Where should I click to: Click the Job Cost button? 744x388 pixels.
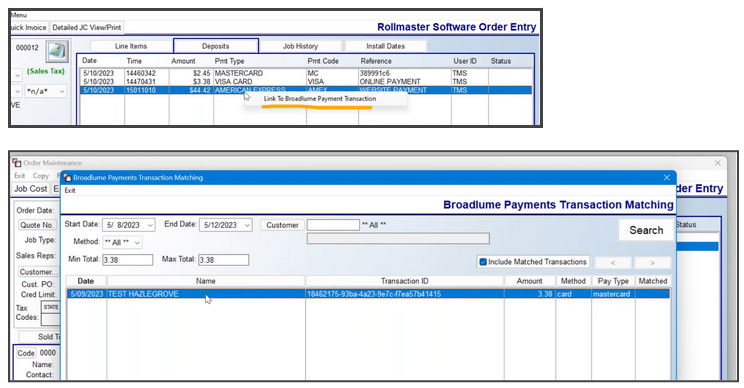(30, 189)
